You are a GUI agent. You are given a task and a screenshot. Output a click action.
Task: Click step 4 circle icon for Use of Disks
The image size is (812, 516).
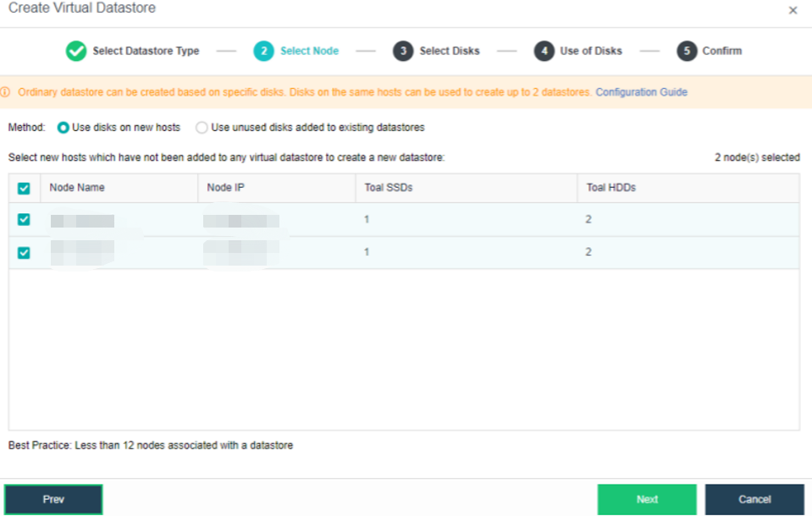tap(544, 51)
